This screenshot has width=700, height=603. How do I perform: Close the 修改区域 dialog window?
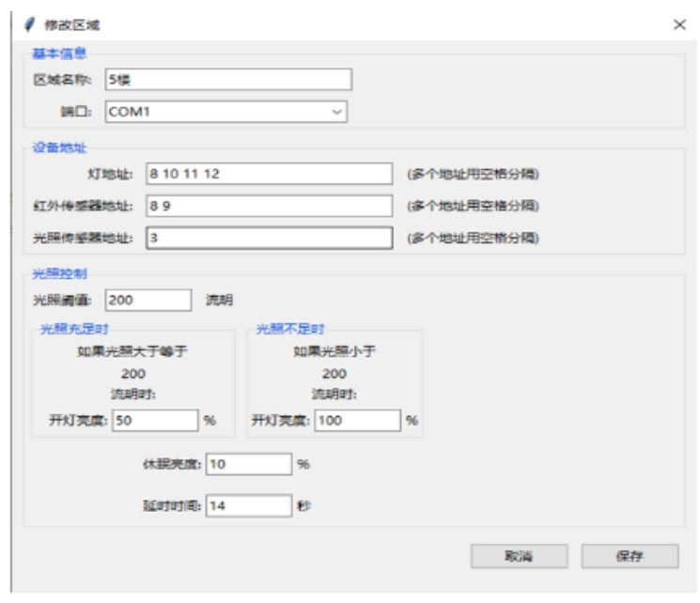tap(679, 24)
